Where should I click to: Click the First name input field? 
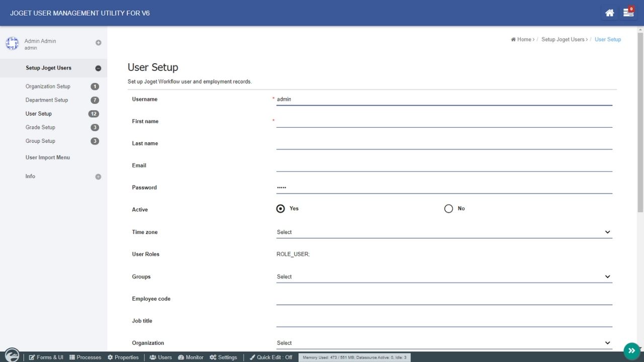tap(444, 121)
